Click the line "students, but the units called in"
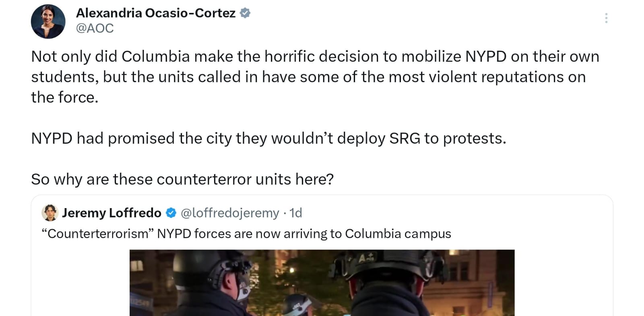The height and width of the screenshot is (316, 644). pos(308,77)
